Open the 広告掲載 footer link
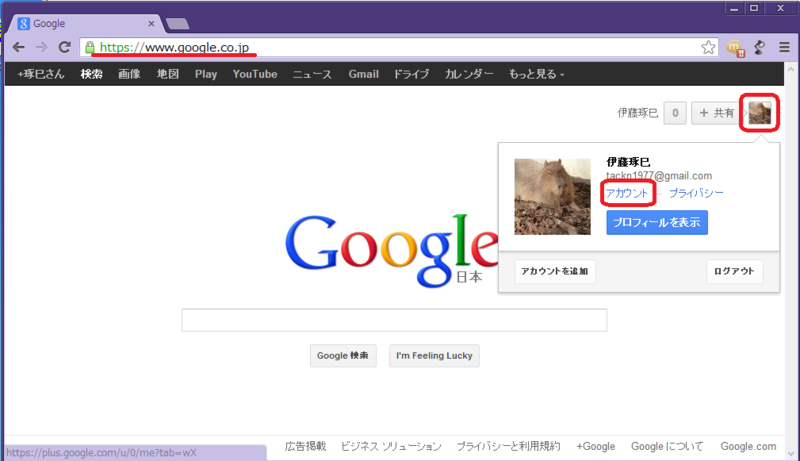The image size is (800, 461). click(x=305, y=446)
